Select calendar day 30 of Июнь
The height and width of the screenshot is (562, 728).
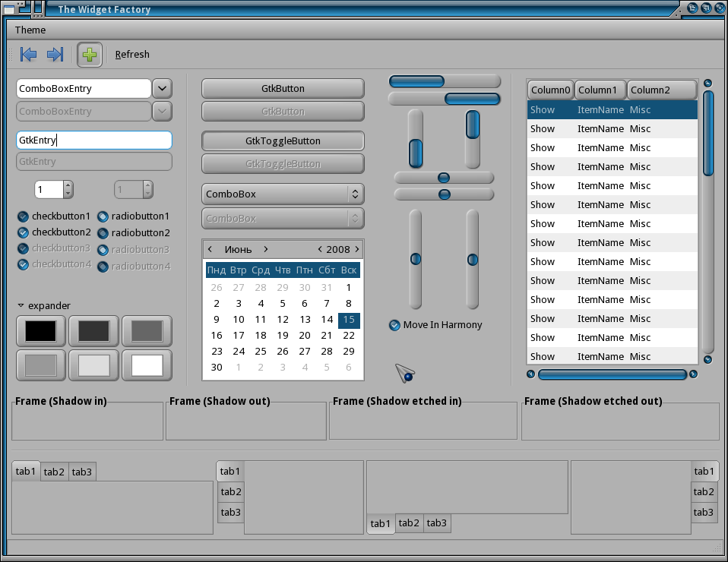[x=217, y=367]
